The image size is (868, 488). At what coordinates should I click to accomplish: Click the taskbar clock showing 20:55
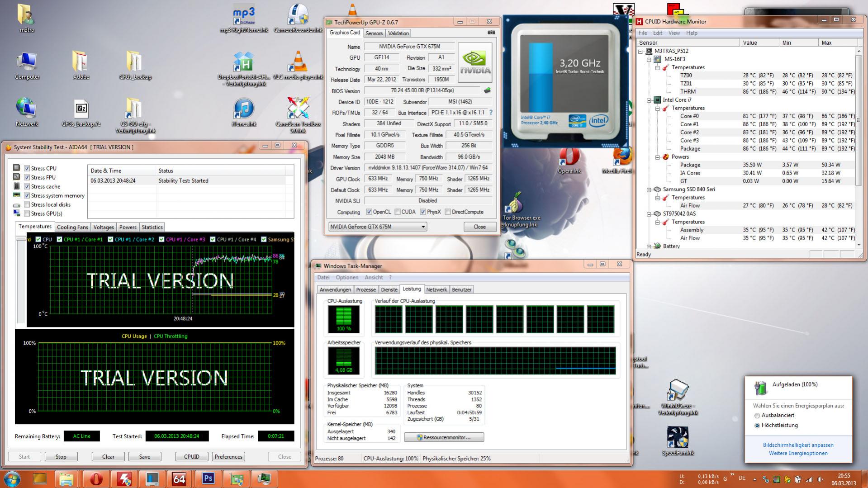[x=844, y=479]
